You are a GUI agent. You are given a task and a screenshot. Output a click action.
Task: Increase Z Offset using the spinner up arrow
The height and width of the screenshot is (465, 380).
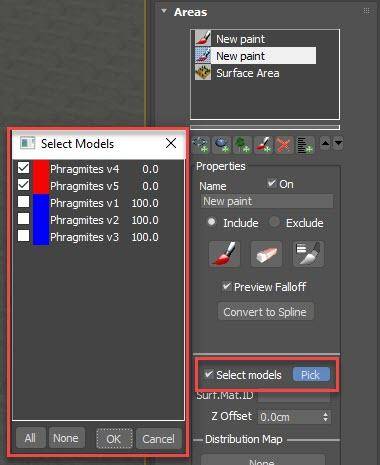[x=326, y=414]
